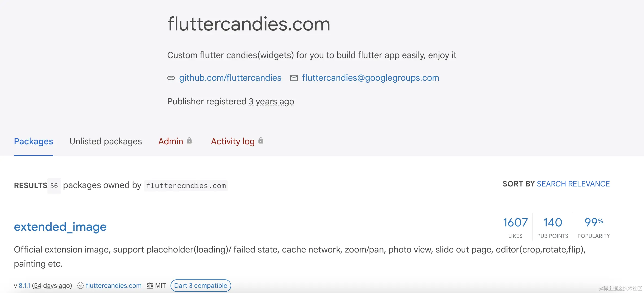644x293 pixels.
Task: Click the fluttercandies@googlegroups.com email link
Action: tap(371, 78)
